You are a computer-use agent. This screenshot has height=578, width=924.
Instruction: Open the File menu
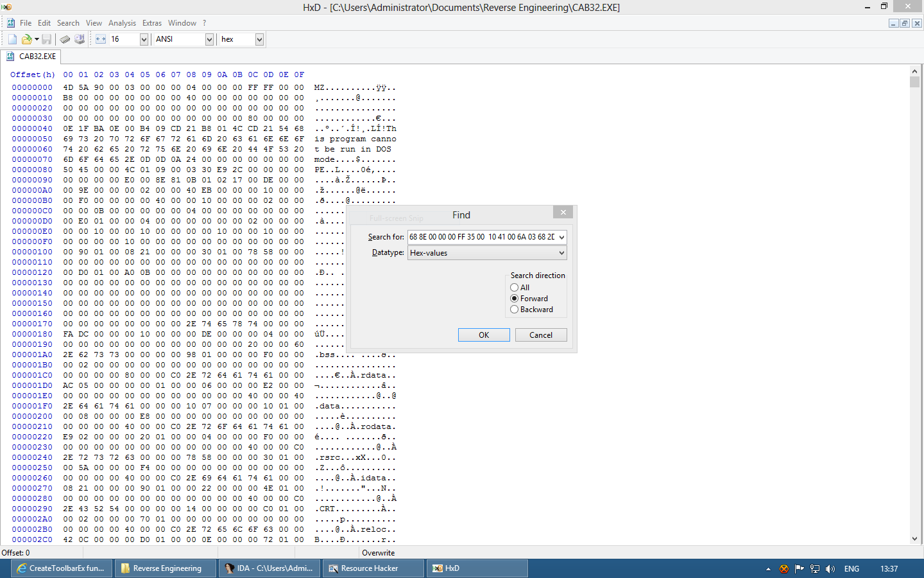[26, 23]
